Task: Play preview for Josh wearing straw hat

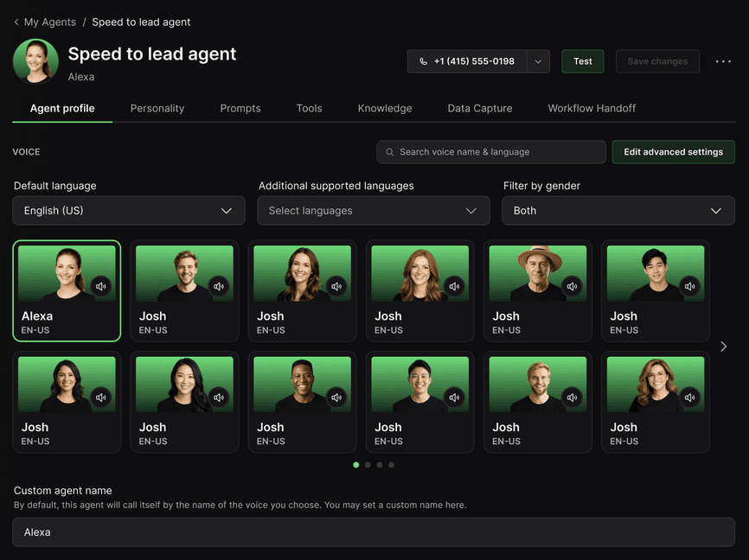Action: [572, 286]
